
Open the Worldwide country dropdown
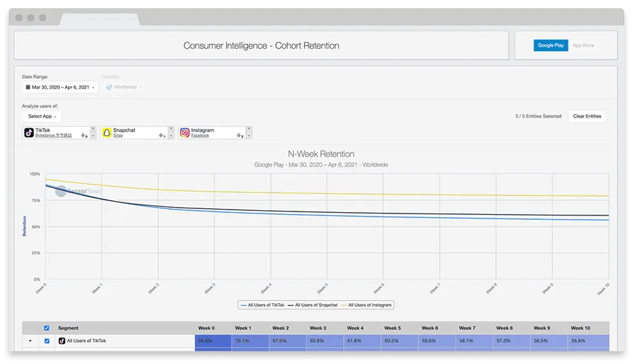(123, 87)
